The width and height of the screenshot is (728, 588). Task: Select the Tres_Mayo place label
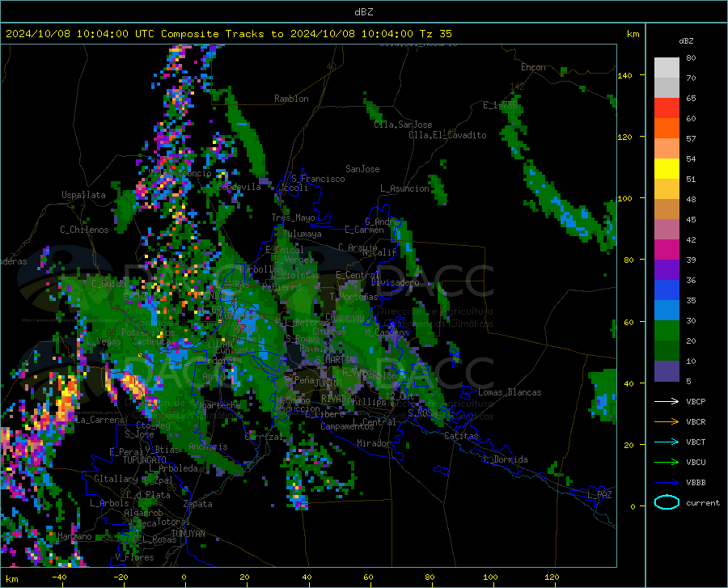(293, 218)
